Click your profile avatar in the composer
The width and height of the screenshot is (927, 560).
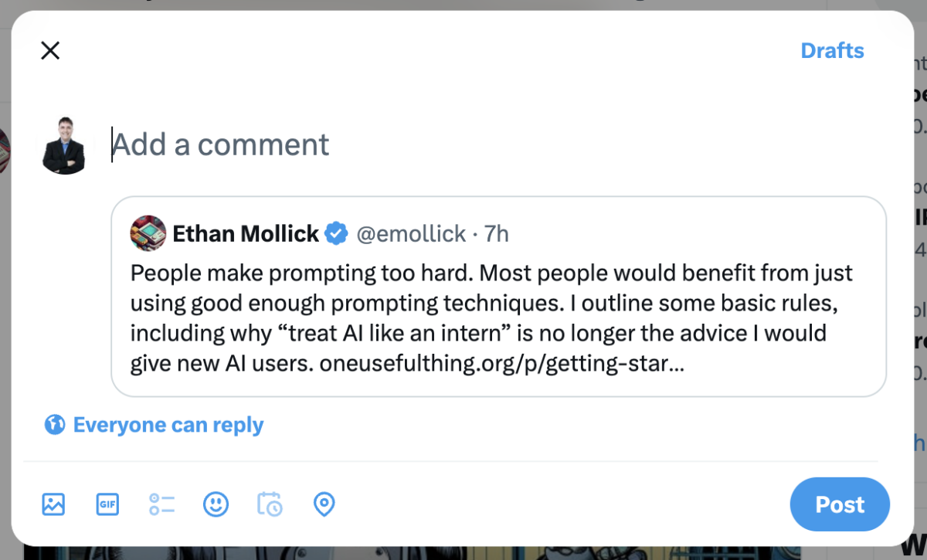point(64,145)
